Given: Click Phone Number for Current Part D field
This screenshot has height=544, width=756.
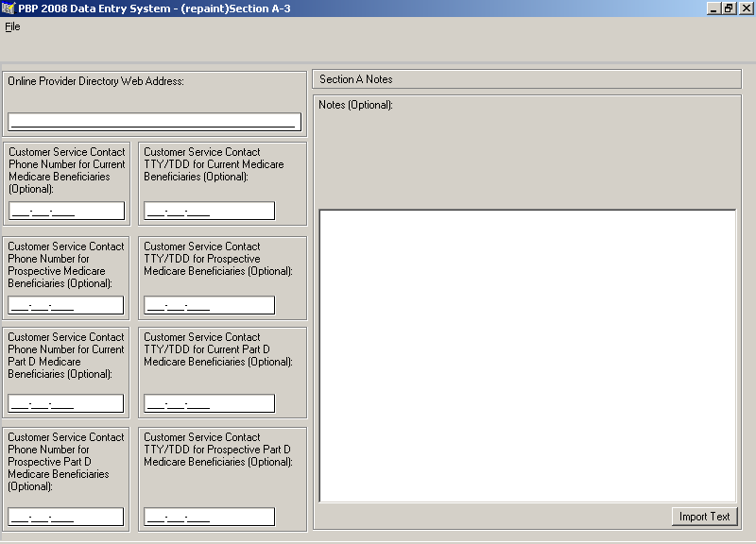Looking at the screenshot, I should [x=65, y=404].
